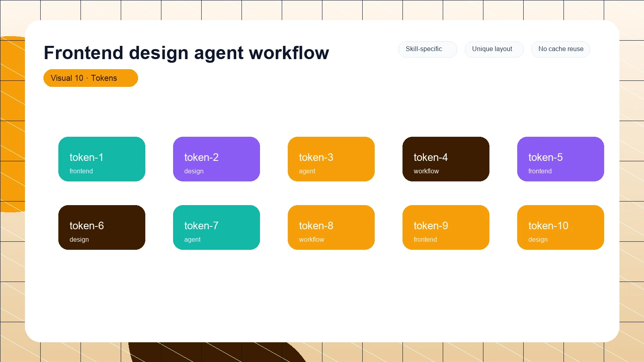Choose the token-9 frontend card
The image size is (644, 362).
[446, 227]
